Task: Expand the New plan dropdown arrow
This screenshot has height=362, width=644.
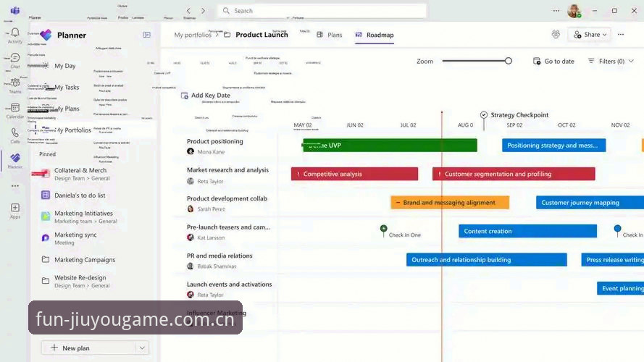Action: [x=142, y=348]
